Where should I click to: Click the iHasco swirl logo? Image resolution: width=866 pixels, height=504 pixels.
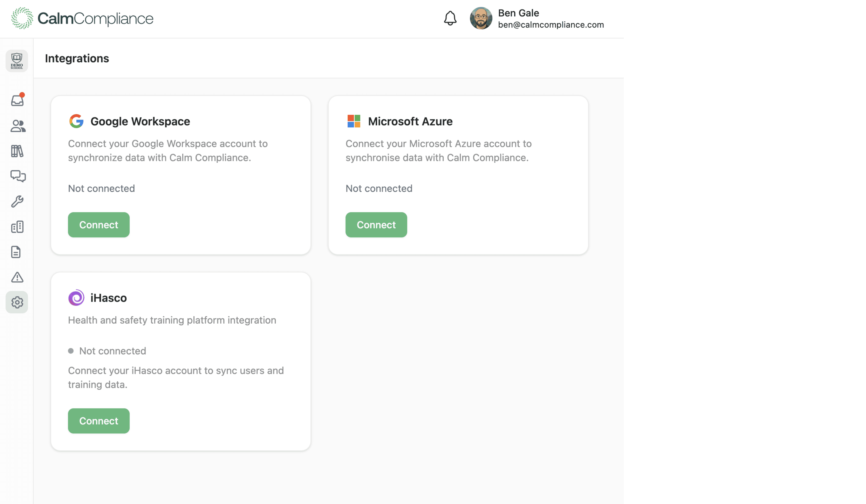(x=76, y=298)
